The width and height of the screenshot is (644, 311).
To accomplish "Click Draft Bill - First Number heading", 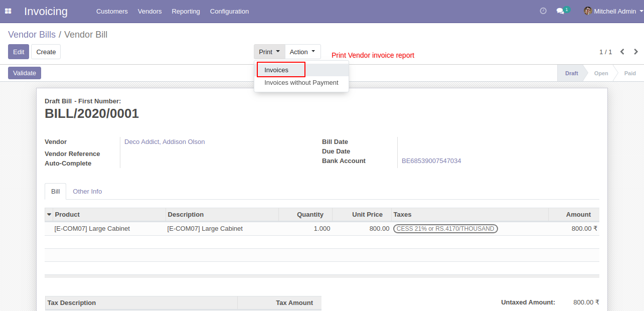I will [83, 101].
